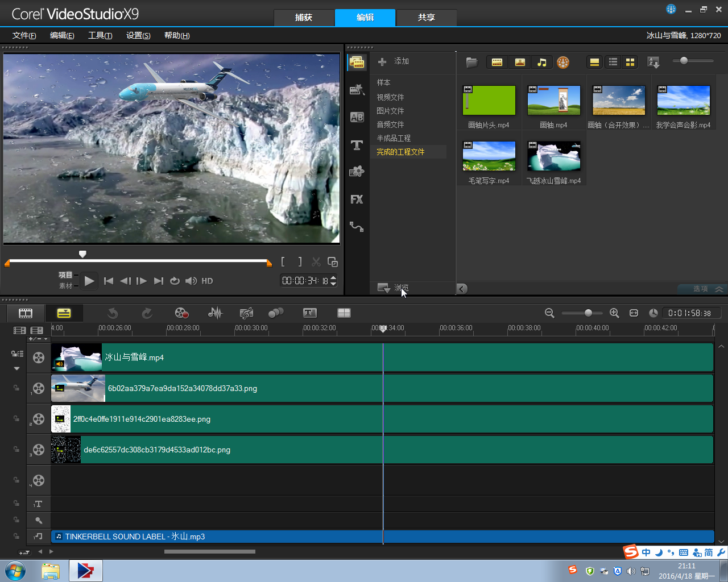Switch to the 共享 (Share) tab
The height and width of the screenshot is (582, 728).
click(x=427, y=18)
